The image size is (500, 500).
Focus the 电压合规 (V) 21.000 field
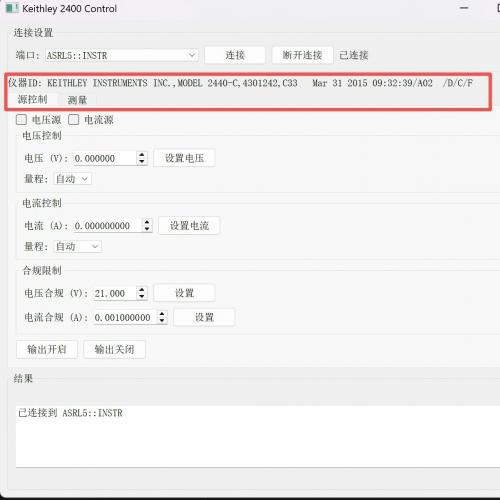click(115, 293)
